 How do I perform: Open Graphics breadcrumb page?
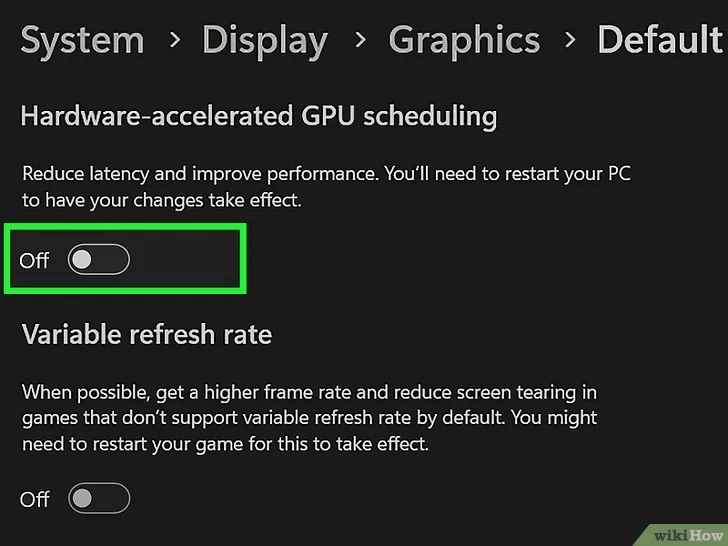click(463, 41)
